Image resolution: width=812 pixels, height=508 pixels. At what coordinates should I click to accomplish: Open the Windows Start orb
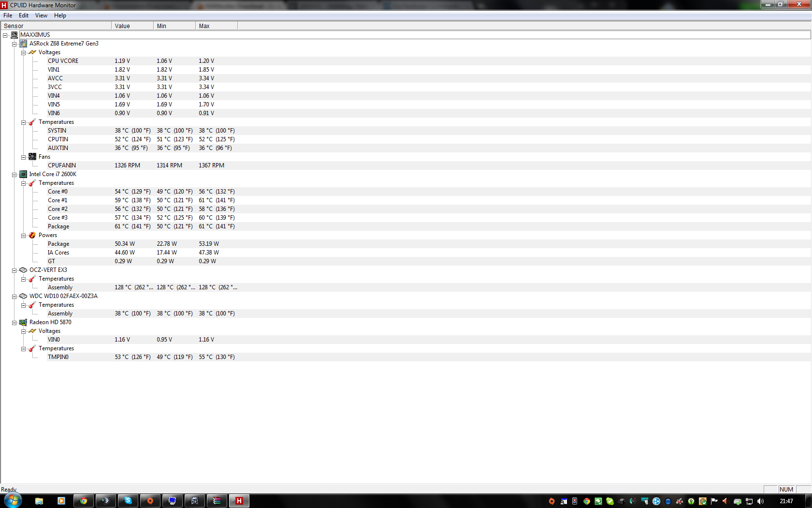pyautogui.click(x=13, y=501)
